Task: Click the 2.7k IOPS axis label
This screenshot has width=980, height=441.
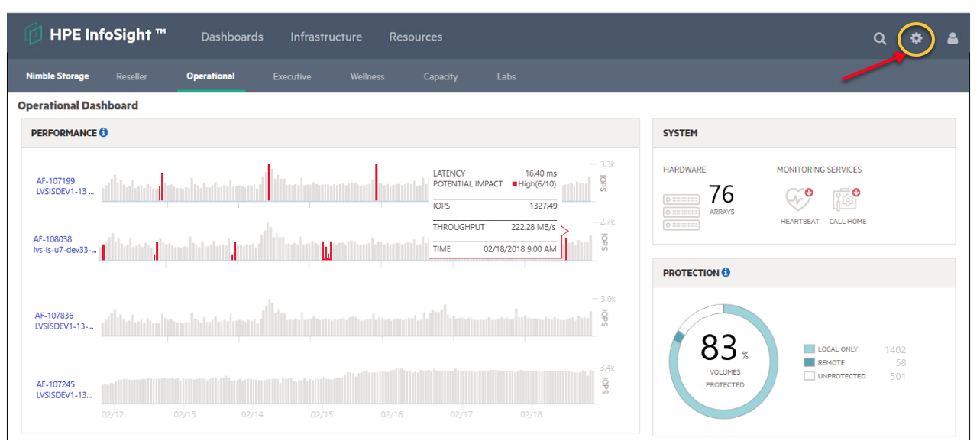Action: click(x=608, y=222)
